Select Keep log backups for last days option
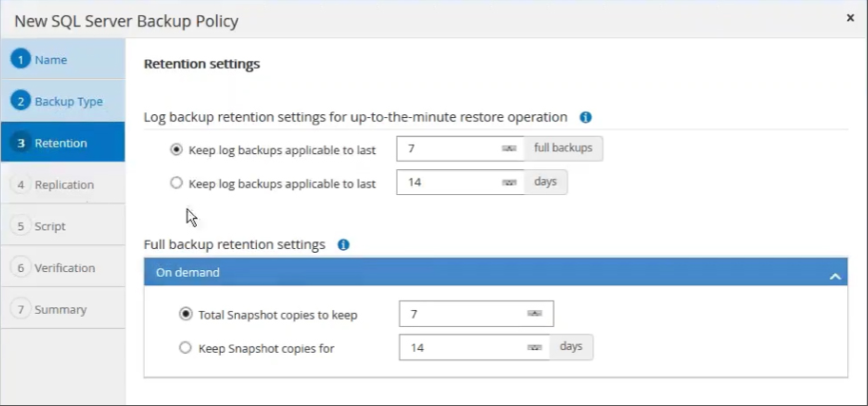The width and height of the screenshot is (868, 406). [x=176, y=183]
